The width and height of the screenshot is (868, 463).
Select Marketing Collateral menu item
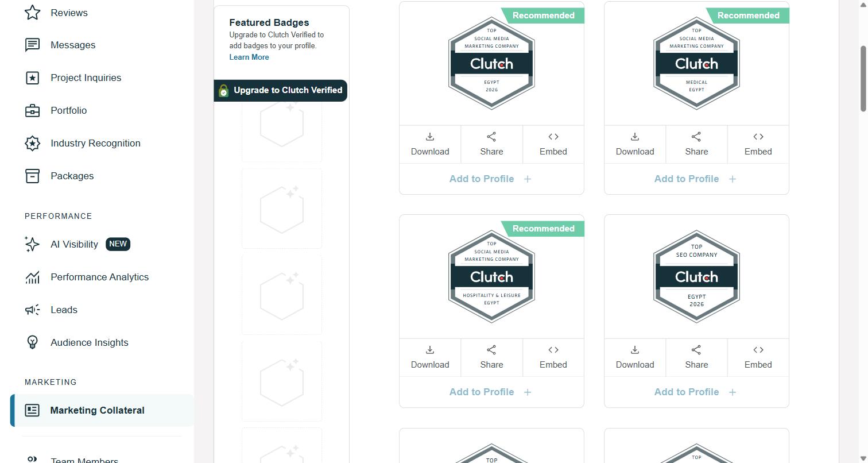(102, 410)
